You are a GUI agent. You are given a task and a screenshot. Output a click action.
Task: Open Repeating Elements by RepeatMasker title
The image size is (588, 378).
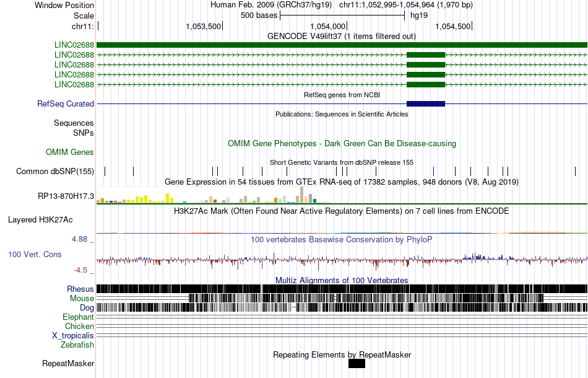342,354
